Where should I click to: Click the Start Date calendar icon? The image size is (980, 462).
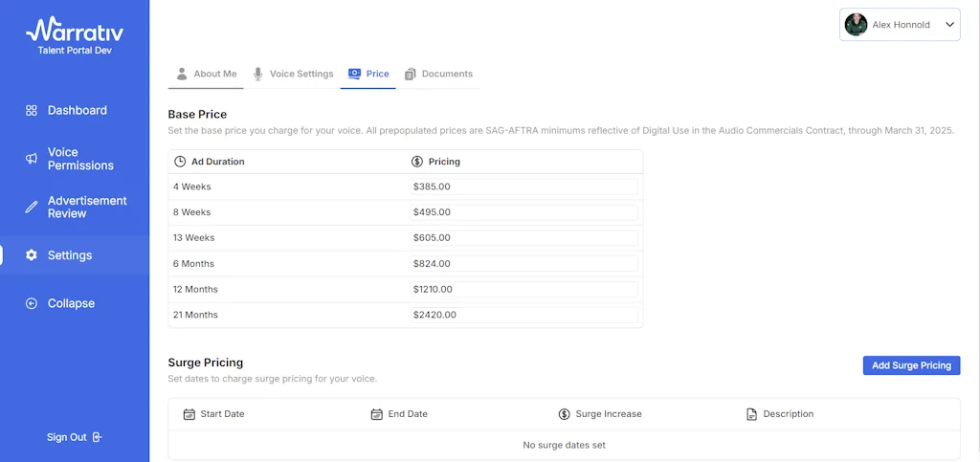(189, 414)
